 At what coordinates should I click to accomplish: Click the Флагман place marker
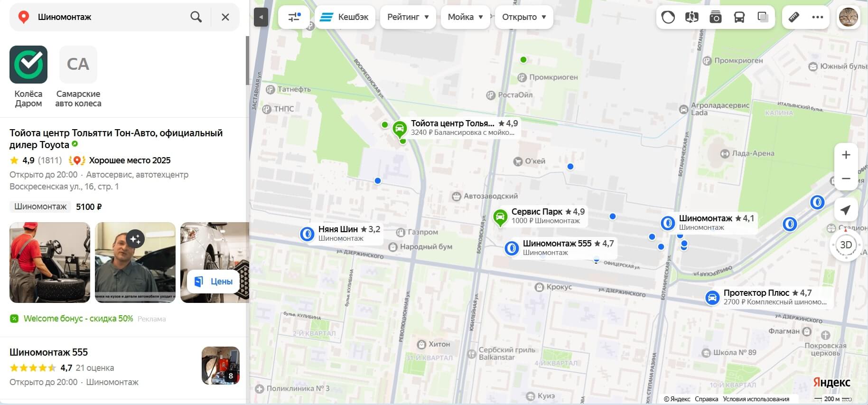click(x=806, y=331)
